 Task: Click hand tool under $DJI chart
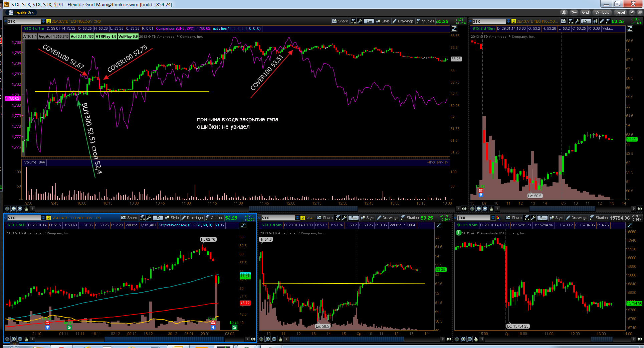click(x=476, y=339)
